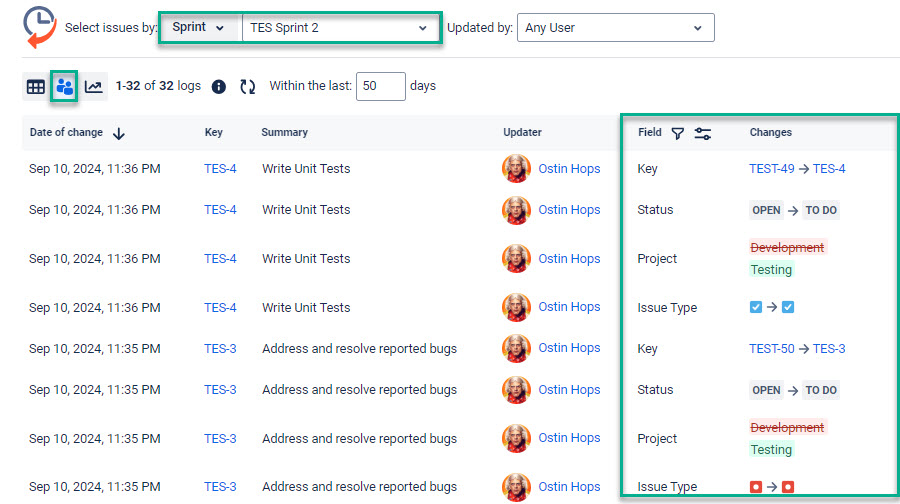Open the first TES-4 issue key link

pyautogui.click(x=220, y=169)
